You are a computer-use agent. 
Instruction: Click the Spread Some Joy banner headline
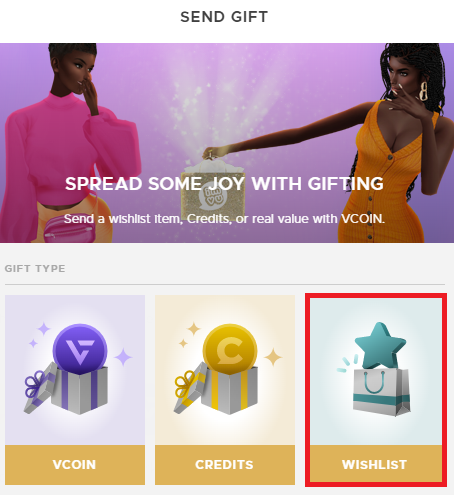point(224,184)
